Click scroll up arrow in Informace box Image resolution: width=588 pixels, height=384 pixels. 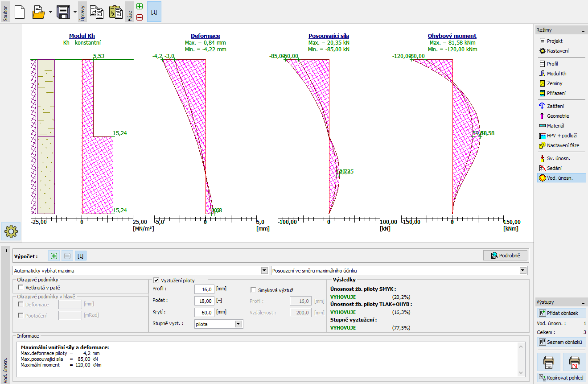(x=522, y=346)
